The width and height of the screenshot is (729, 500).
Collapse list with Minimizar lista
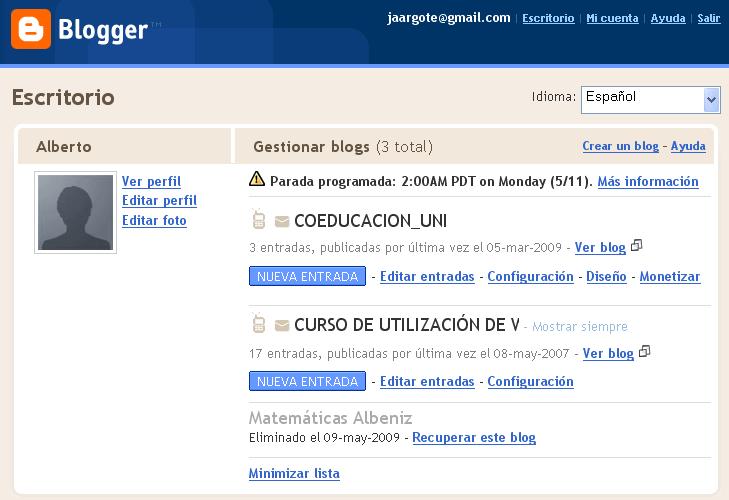point(294,473)
